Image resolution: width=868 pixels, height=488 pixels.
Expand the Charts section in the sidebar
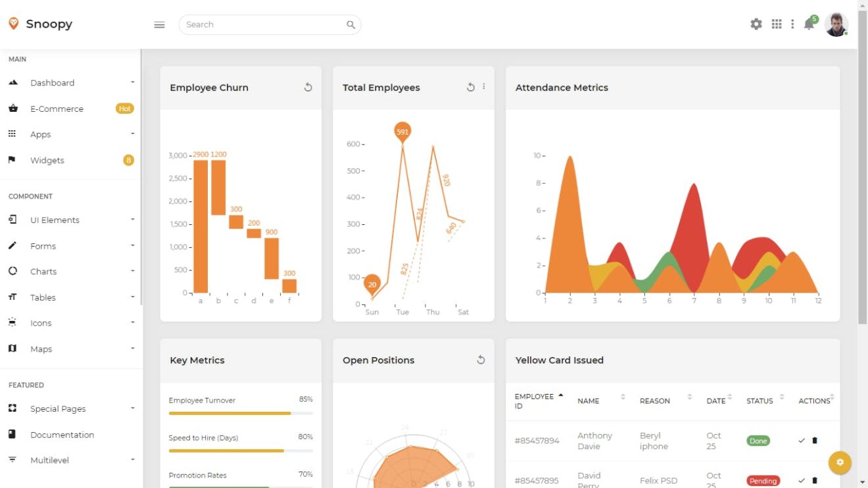coord(43,271)
